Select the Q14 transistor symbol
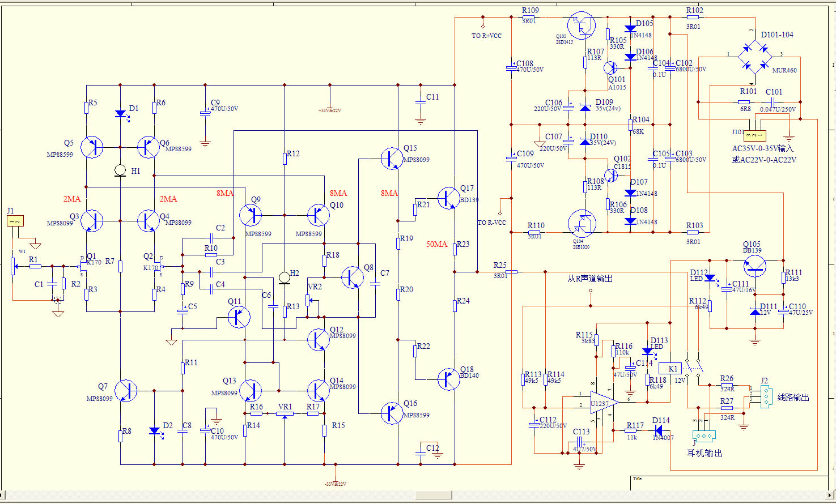The height and width of the screenshot is (504, 836). pos(318,391)
